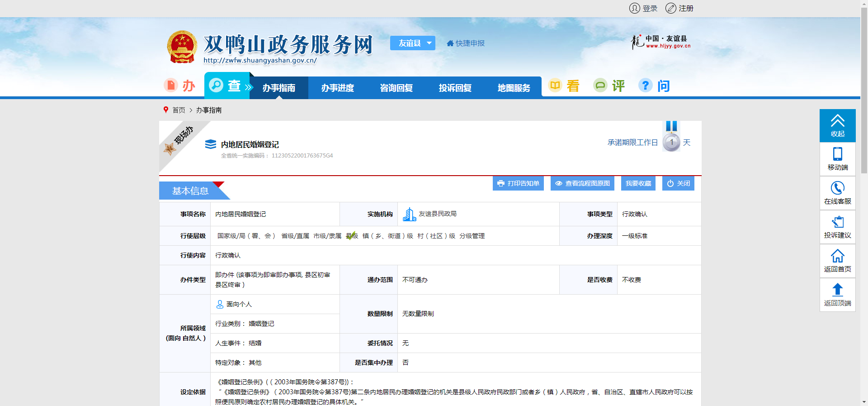Click the page vertical scrollbar thumb

864,91
